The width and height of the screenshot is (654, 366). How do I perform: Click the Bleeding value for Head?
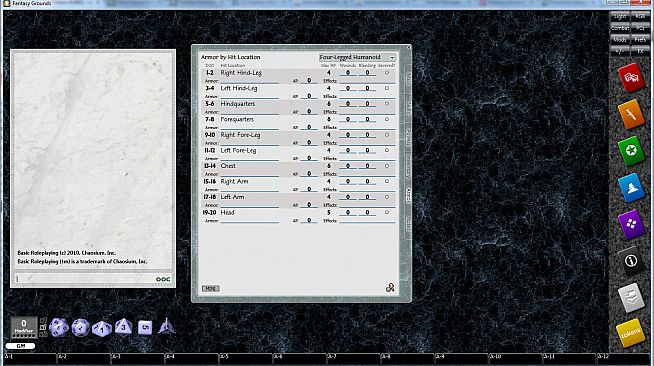point(367,212)
